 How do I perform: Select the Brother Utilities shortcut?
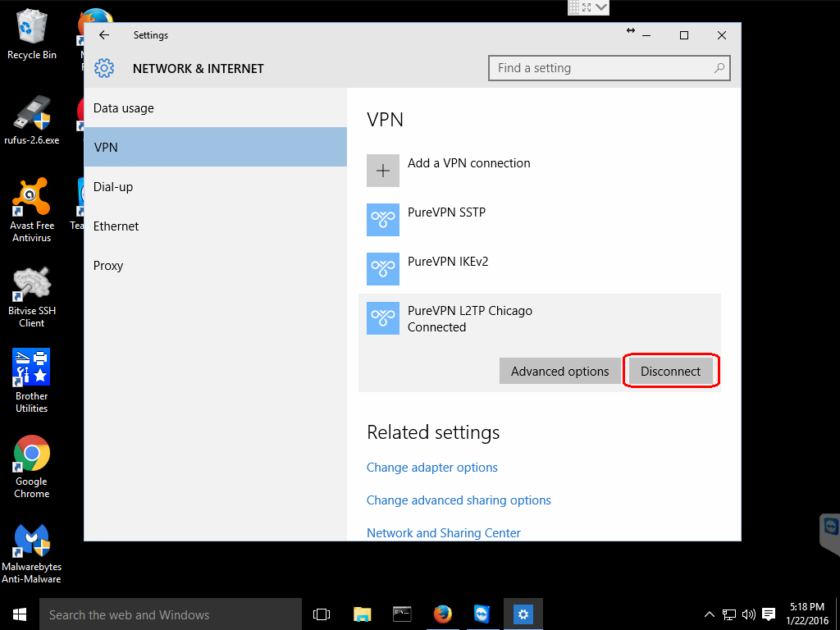click(32, 381)
